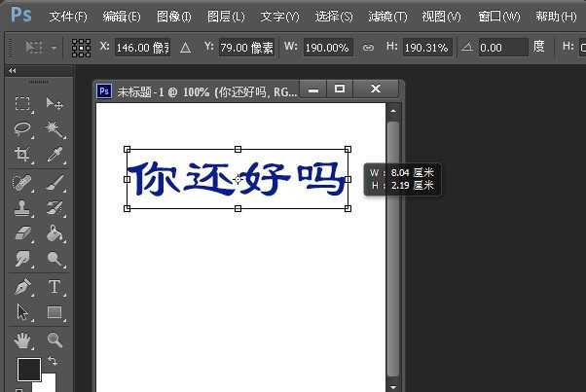Collapse the tools panel using double arrows
586x392 pixels.
pos(12,71)
